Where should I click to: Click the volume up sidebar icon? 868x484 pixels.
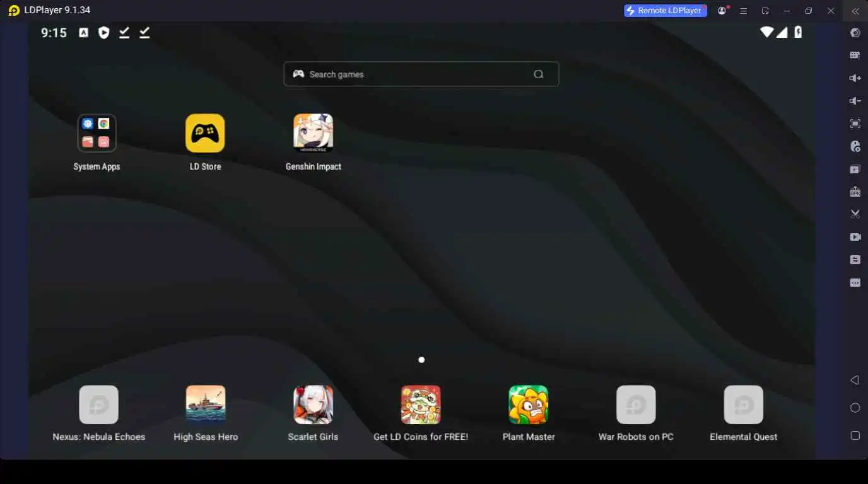click(x=855, y=78)
